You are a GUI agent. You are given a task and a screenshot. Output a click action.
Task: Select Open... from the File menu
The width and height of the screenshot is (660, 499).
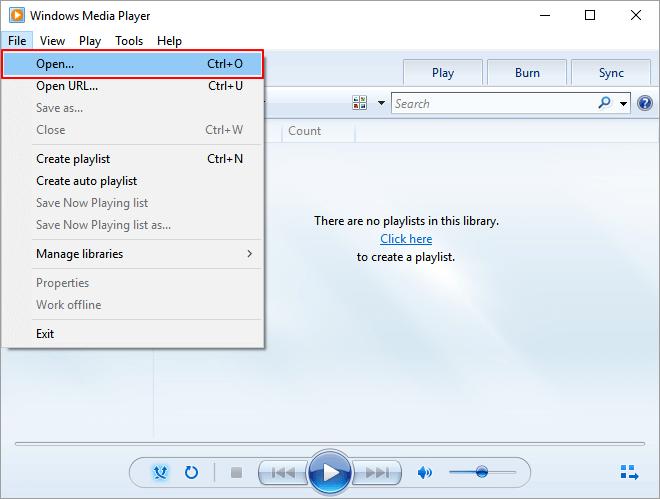point(133,64)
